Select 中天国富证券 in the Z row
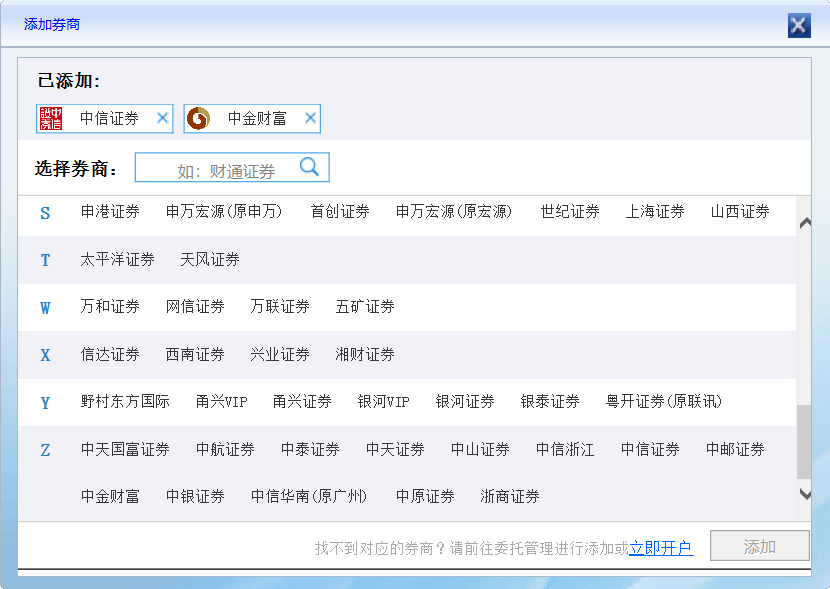The image size is (830, 589). 125,449
